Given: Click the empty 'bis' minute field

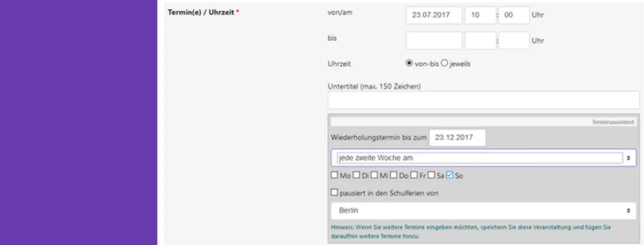Looking at the screenshot, I should point(514,40).
